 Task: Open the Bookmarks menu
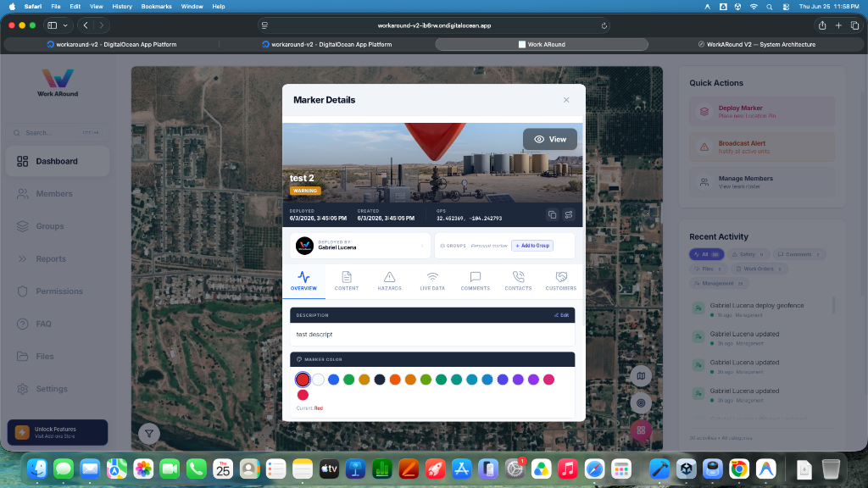156,7
